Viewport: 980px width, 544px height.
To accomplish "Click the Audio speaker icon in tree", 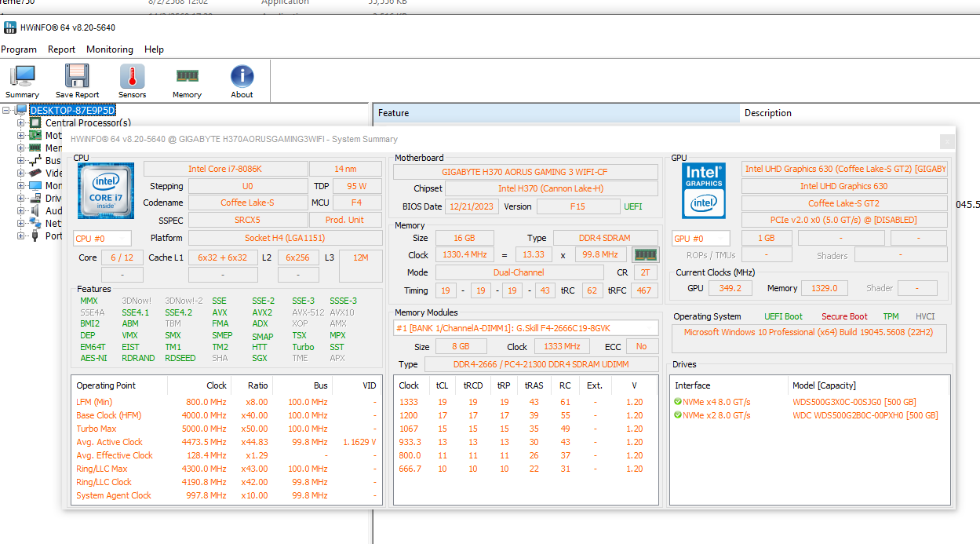I will click(35, 210).
